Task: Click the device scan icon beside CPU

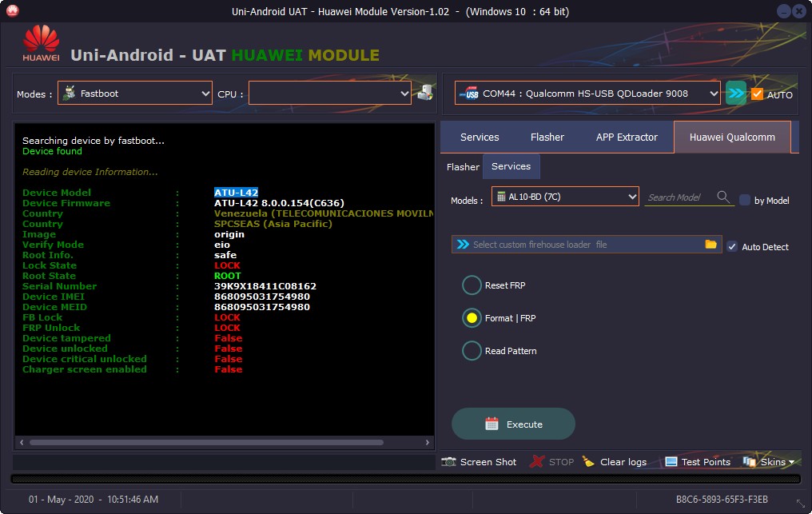Action: point(425,93)
